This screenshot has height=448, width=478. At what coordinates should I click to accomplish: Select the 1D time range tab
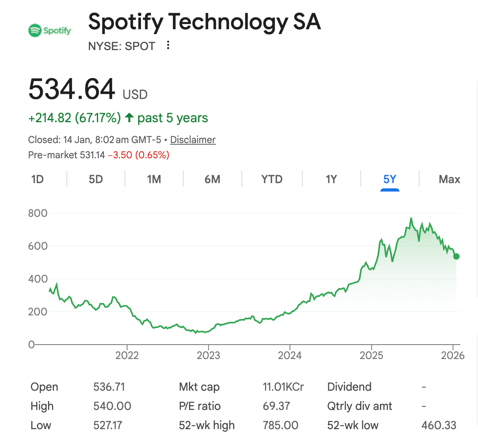37,179
